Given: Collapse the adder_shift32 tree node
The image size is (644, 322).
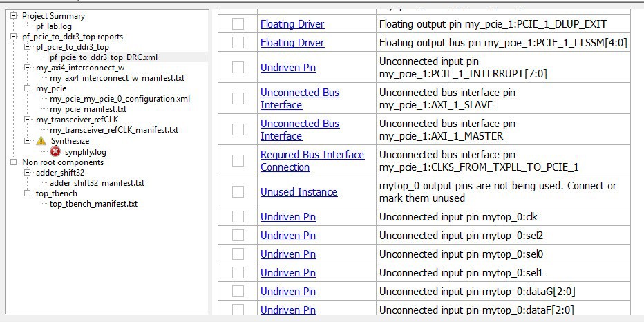Looking at the screenshot, I should (x=28, y=173).
